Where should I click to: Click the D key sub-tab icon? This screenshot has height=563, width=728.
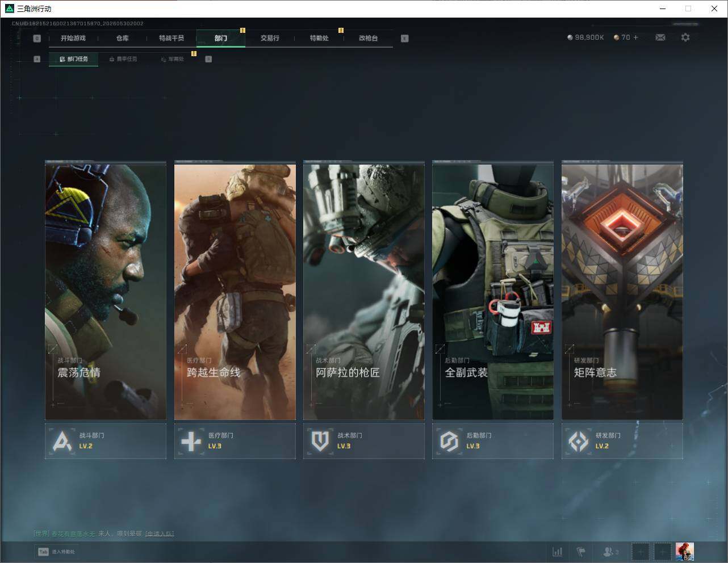208,59
